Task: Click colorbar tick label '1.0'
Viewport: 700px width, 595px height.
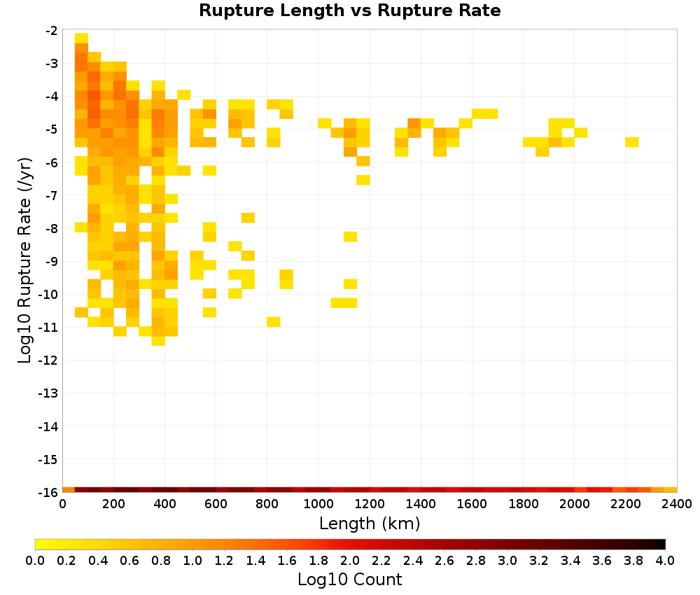Action: point(193,561)
